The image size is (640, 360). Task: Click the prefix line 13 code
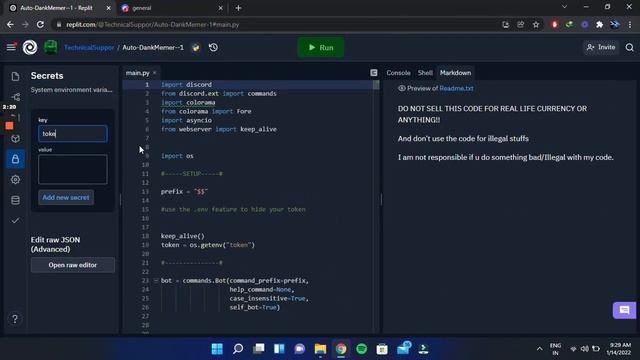[184, 191]
